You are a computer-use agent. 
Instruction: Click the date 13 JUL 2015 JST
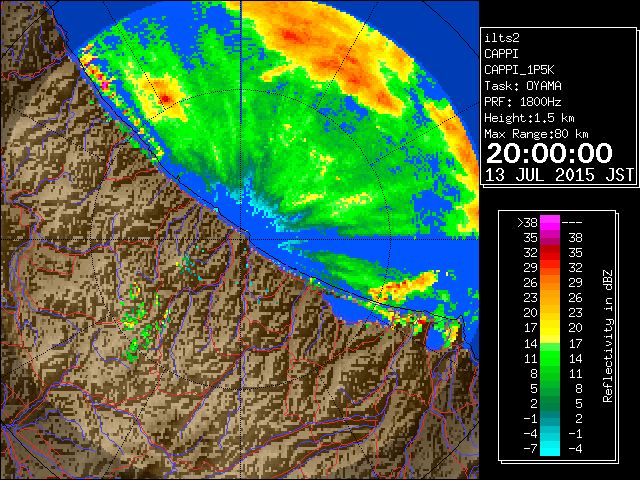pos(559,175)
